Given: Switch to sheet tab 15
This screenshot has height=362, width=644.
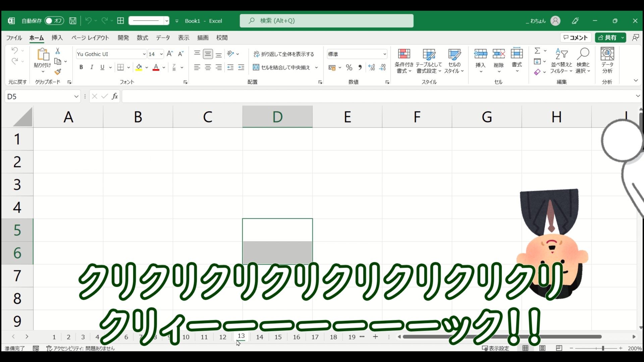Looking at the screenshot, I should [278, 337].
